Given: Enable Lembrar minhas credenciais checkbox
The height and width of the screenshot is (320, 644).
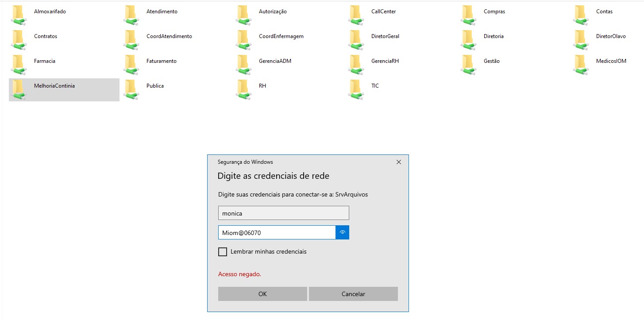Looking at the screenshot, I should (223, 252).
